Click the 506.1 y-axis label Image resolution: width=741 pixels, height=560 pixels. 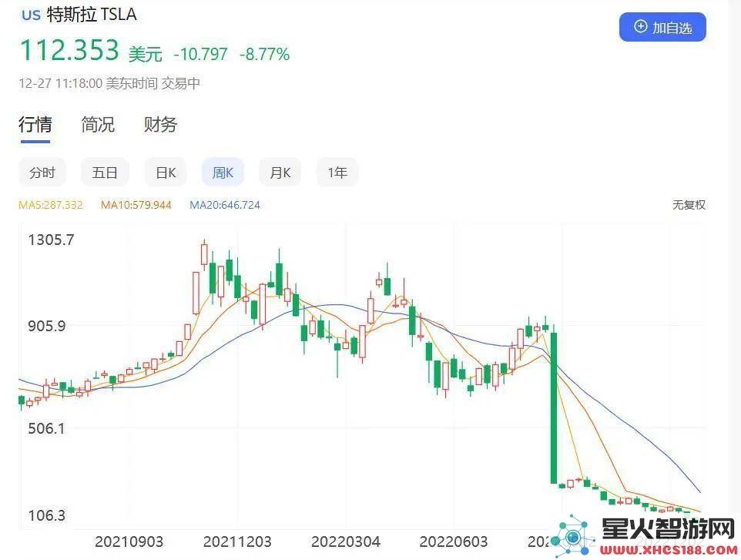pos(46,428)
